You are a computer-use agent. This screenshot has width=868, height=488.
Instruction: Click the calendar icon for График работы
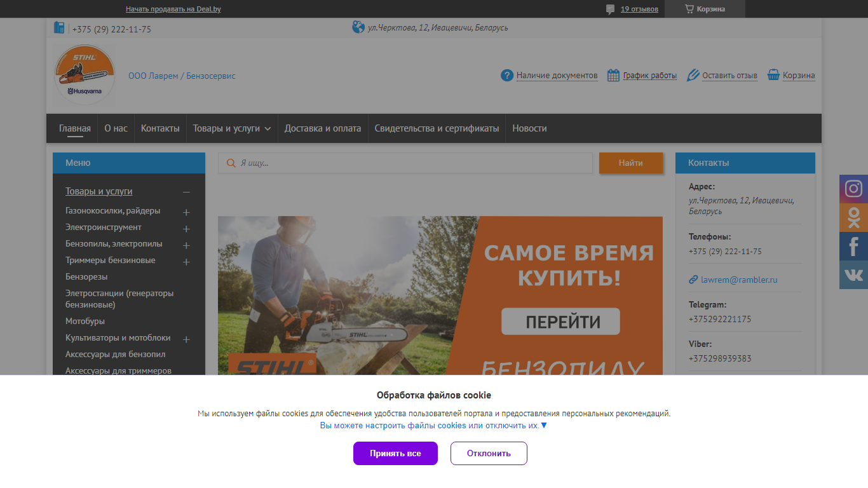point(613,75)
